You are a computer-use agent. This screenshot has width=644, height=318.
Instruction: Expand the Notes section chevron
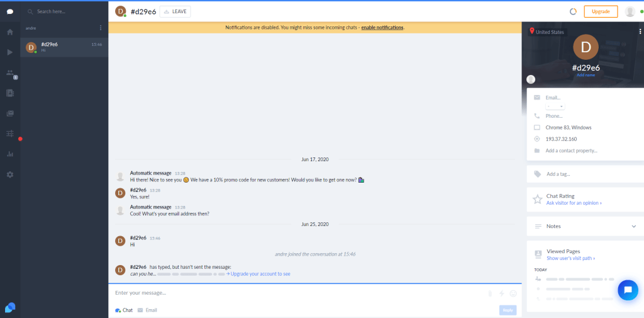click(x=634, y=226)
